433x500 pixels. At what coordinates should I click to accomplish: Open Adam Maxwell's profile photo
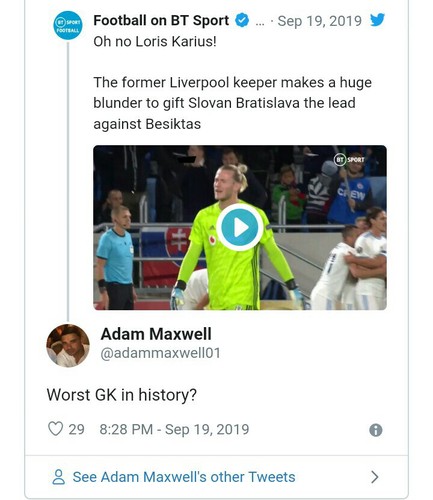[x=68, y=346]
